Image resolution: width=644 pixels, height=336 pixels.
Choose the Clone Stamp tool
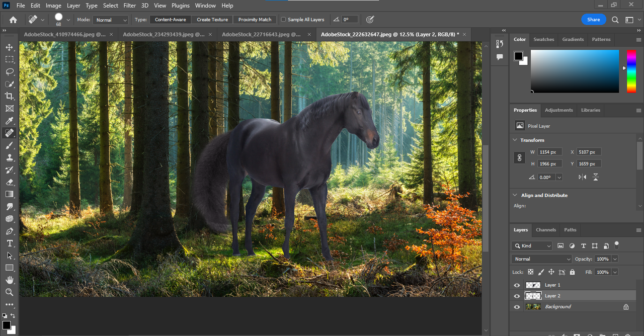[x=9, y=157]
